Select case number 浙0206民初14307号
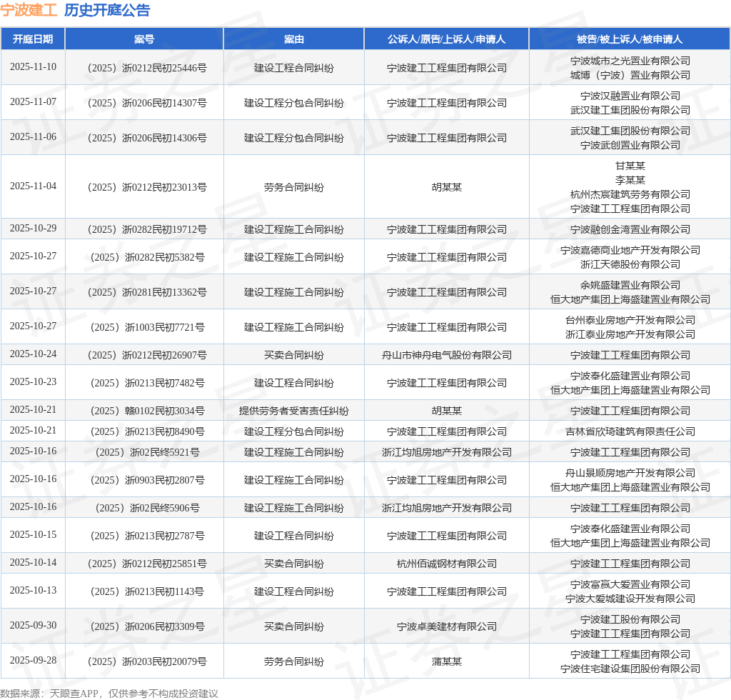This screenshot has height=700, width=731. coord(147,103)
